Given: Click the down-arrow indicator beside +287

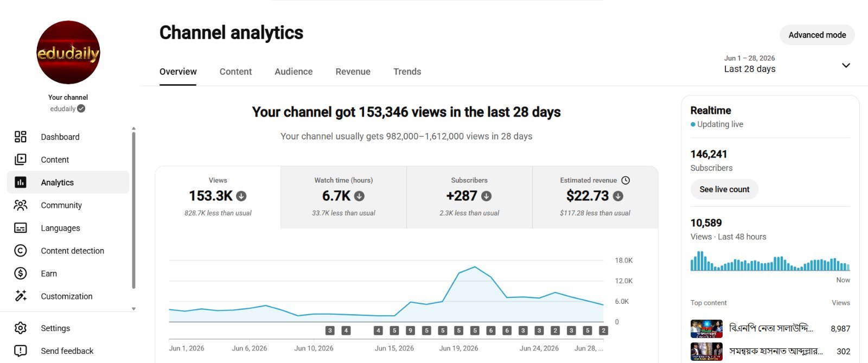Looking at the screenshot, I should click(x=487, y=196).
